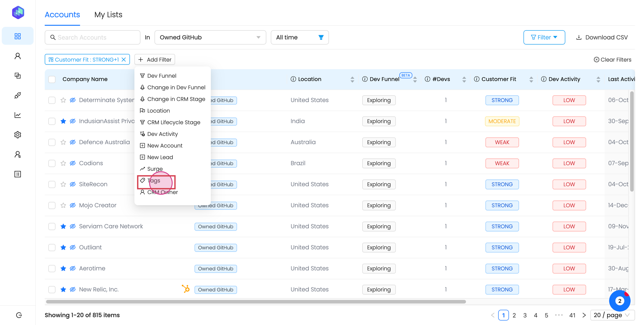Toggle eye icon for Mojo Creator

[x=73, y=205]
